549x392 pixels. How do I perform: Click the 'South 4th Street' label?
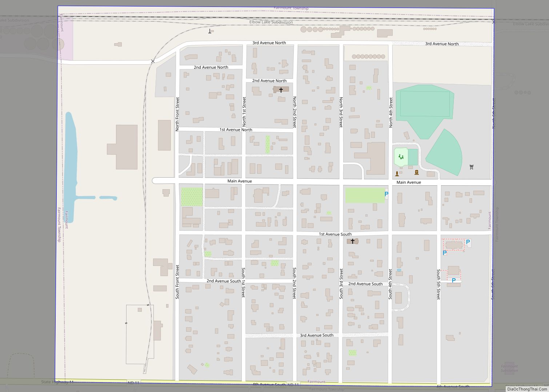(x=390, y=284)
